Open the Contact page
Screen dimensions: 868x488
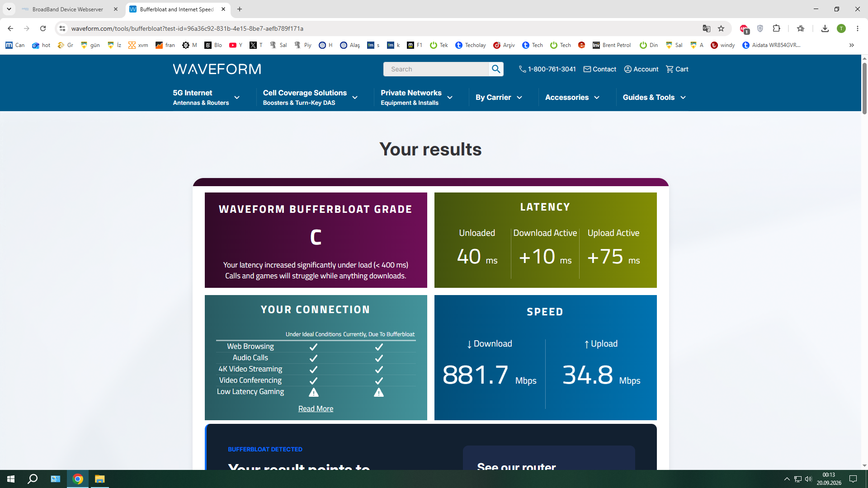point(600,69)
